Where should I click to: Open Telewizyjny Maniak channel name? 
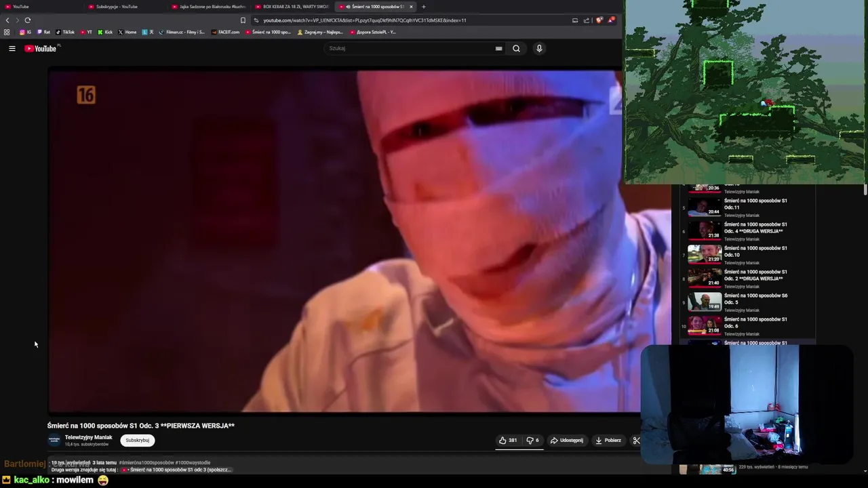pos(88,437)
